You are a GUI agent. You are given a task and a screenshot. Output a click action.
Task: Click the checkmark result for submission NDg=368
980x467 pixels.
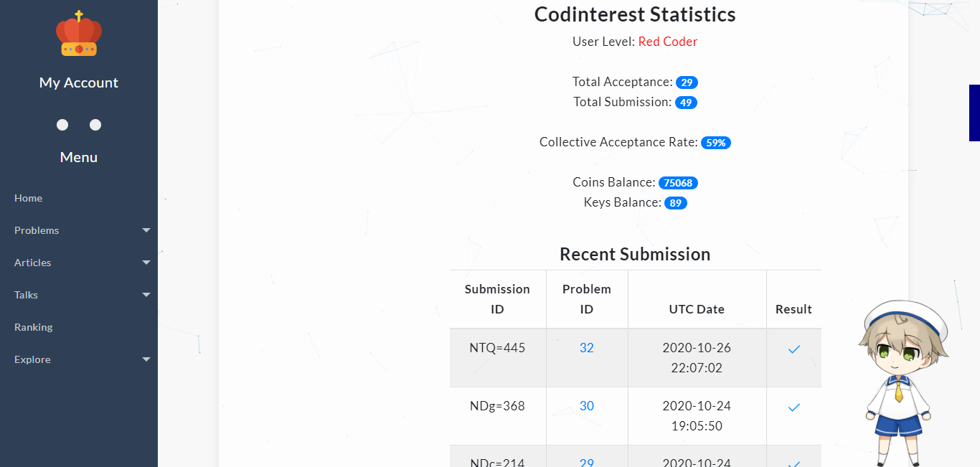[x=793, y=407]
